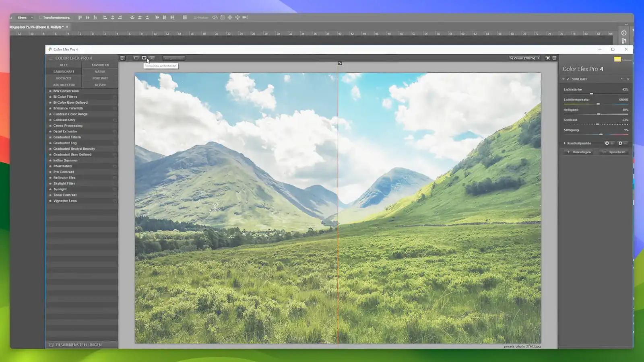Enable the Transformationsstrg. checkbox
Screen dimensions: 644x362
(x=41, y=18)
